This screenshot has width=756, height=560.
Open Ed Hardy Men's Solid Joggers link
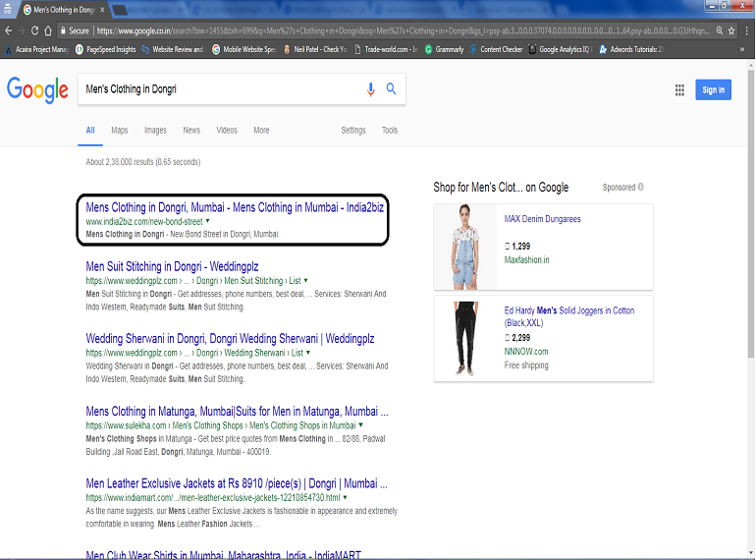click(x=568, y=316)
